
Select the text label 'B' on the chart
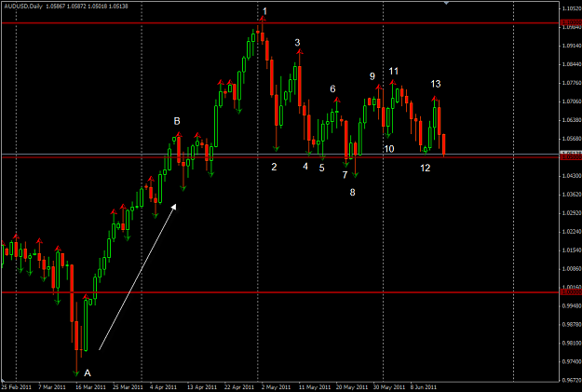click(177, 121)
